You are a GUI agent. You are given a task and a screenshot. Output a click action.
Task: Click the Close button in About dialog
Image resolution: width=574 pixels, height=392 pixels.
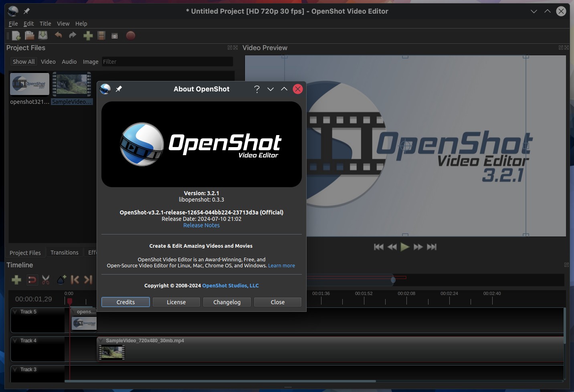(278, 302)
